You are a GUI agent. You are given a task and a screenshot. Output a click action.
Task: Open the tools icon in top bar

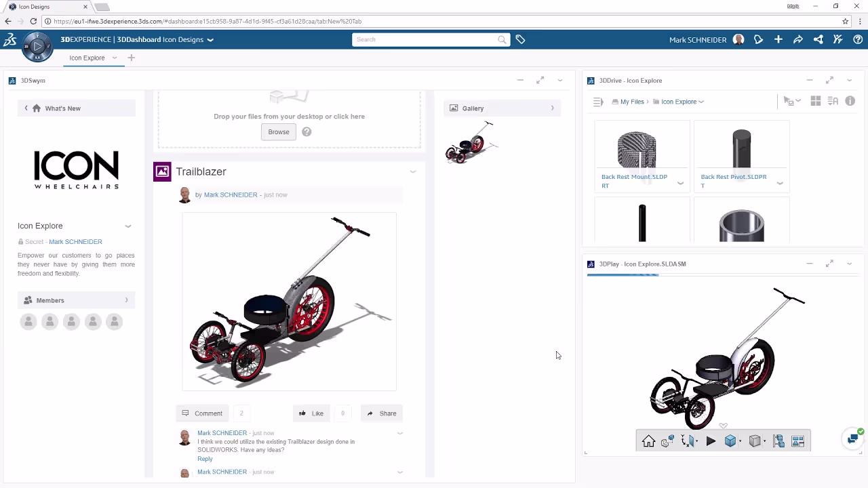click(838, 39)
